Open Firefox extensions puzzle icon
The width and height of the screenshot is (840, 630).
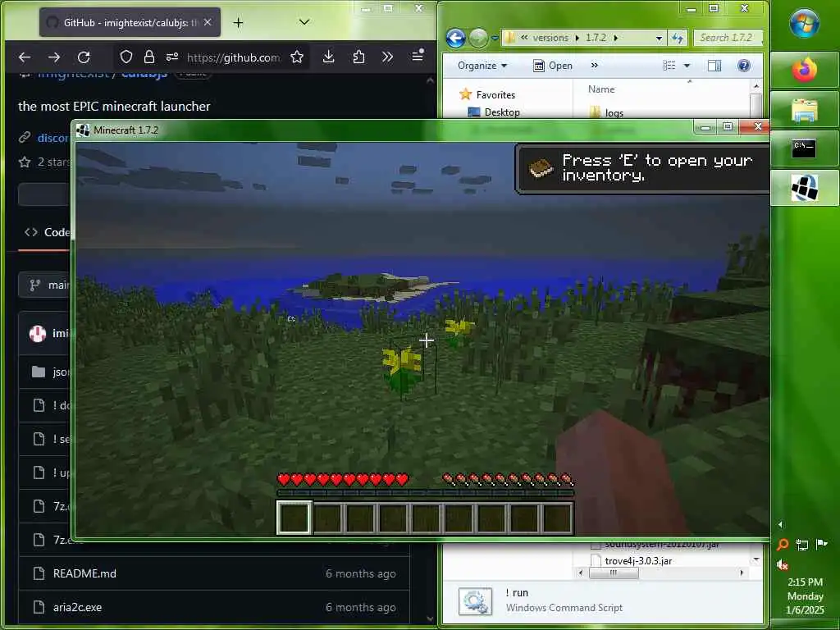tap(358, 57)
